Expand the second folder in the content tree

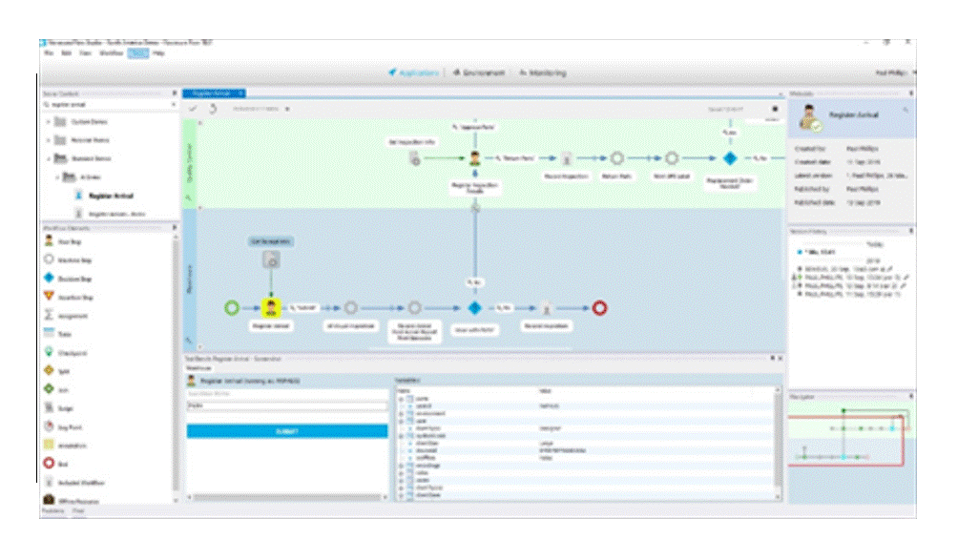(49, 140)
